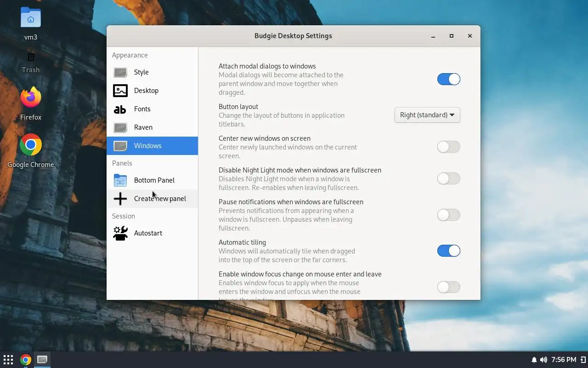The height and width of the screenshot is (368, 588).
Task: Open Raven sidebar icon next to the clock
Action: pyautogui.click(x=583, y=360)
